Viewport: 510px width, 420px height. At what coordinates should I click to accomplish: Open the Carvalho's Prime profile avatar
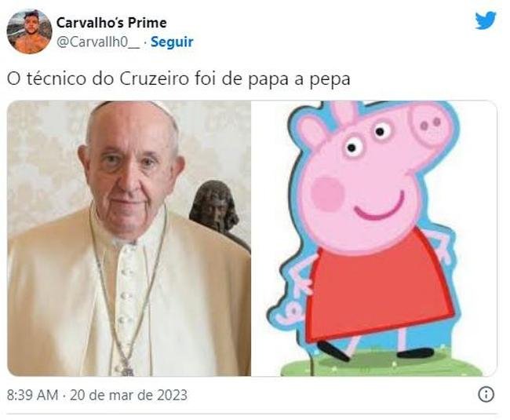tap(29, 31)
